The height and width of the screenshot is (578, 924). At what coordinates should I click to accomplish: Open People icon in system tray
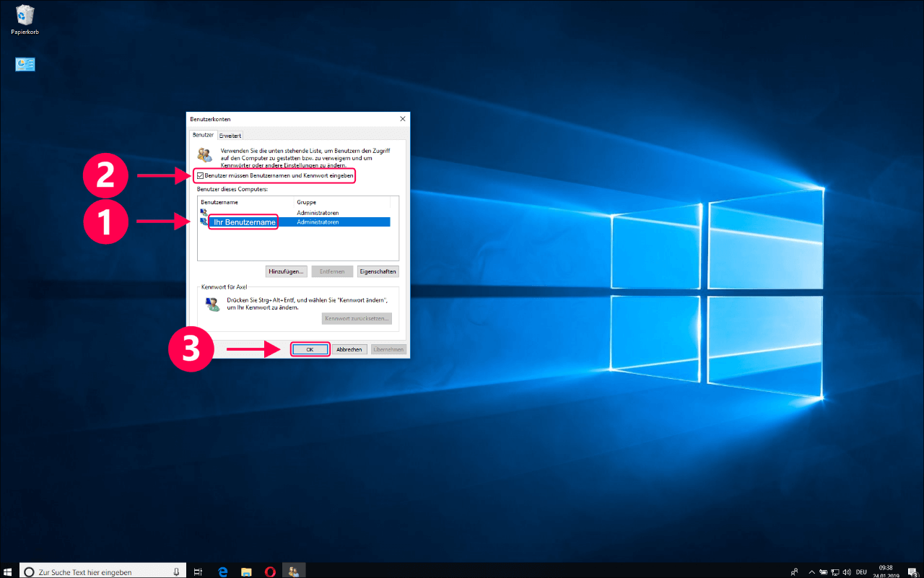(x=795, y=572)
